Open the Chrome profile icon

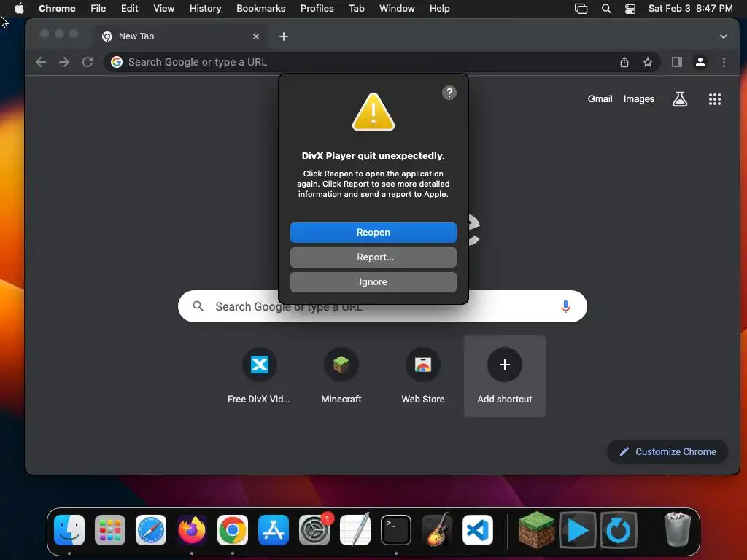pos(700,62)
